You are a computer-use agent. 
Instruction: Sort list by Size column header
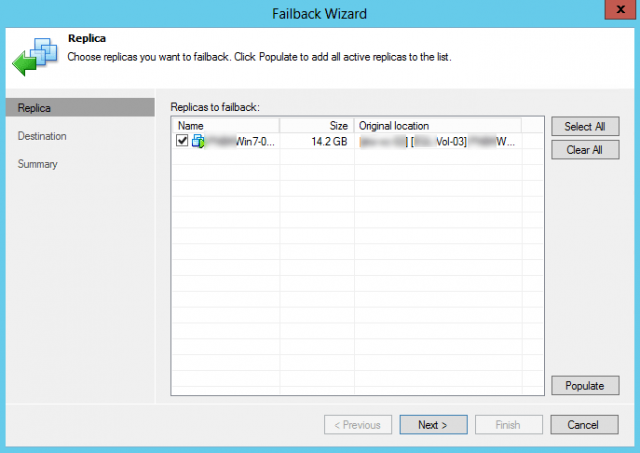coord(316,126)
